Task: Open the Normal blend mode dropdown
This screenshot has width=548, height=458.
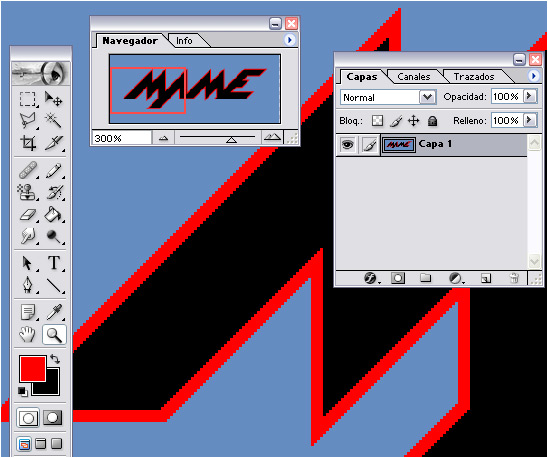Action: coord(428,97)
